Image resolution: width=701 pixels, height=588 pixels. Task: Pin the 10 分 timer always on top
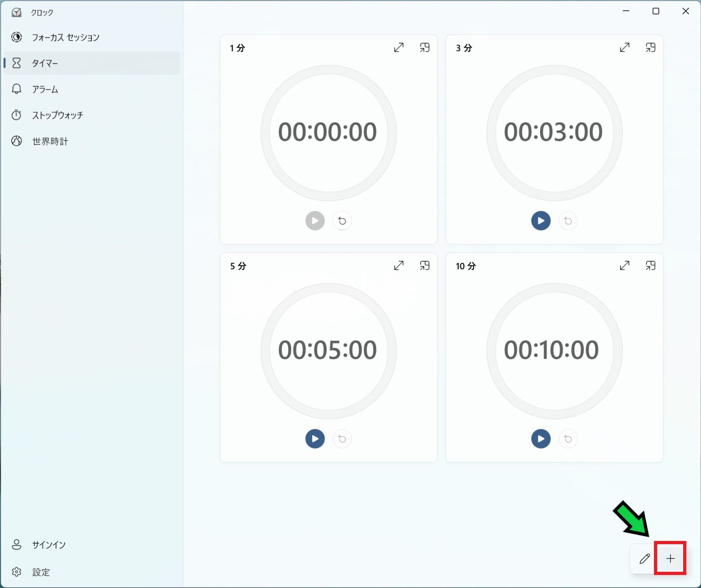point(650,265)
